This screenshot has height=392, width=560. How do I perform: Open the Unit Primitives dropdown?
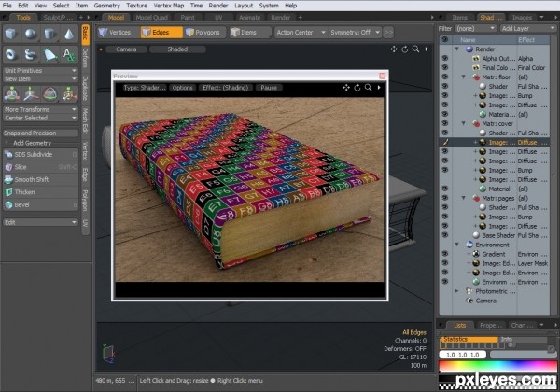(x=40, y=71)
